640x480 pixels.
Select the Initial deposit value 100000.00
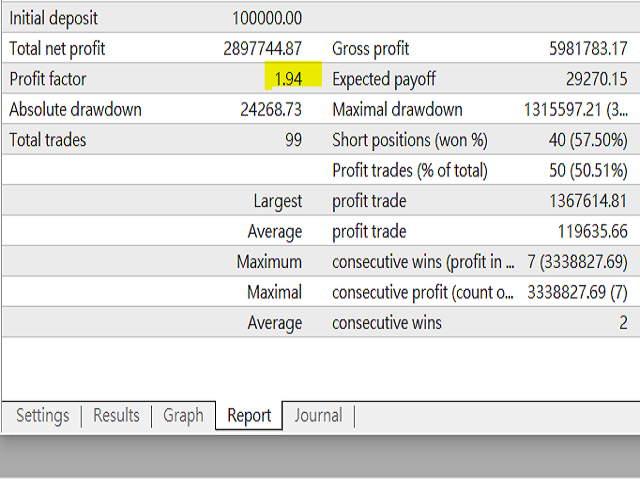[x=267, y=18]
